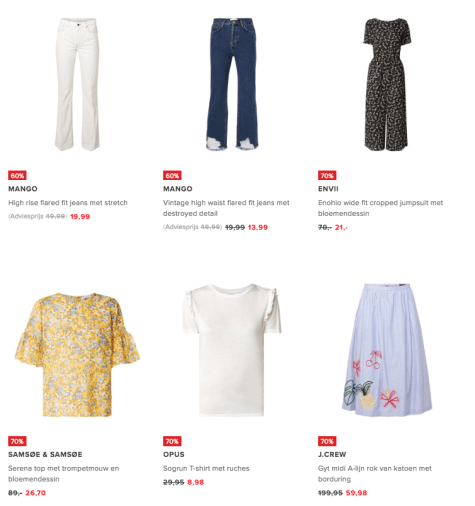This screenshot has width=475, height=506.
Task: Click the 70% badge on J.CREW skirt
Action: (327, 441)
